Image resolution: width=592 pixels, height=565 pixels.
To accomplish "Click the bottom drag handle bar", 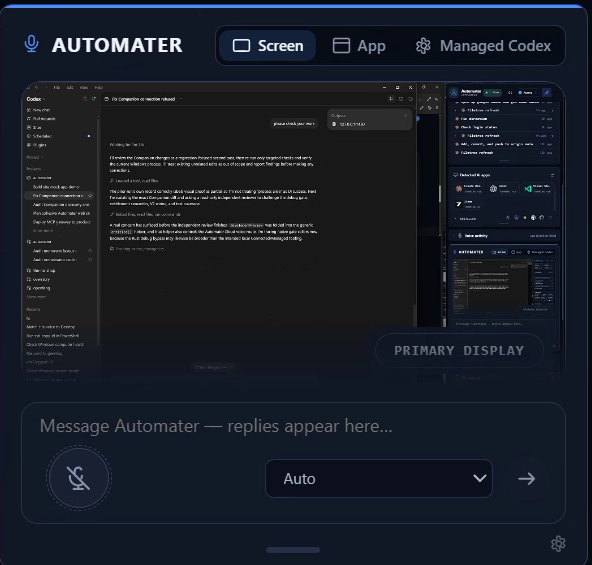I will pyautogui.click(x=293, y=550).
